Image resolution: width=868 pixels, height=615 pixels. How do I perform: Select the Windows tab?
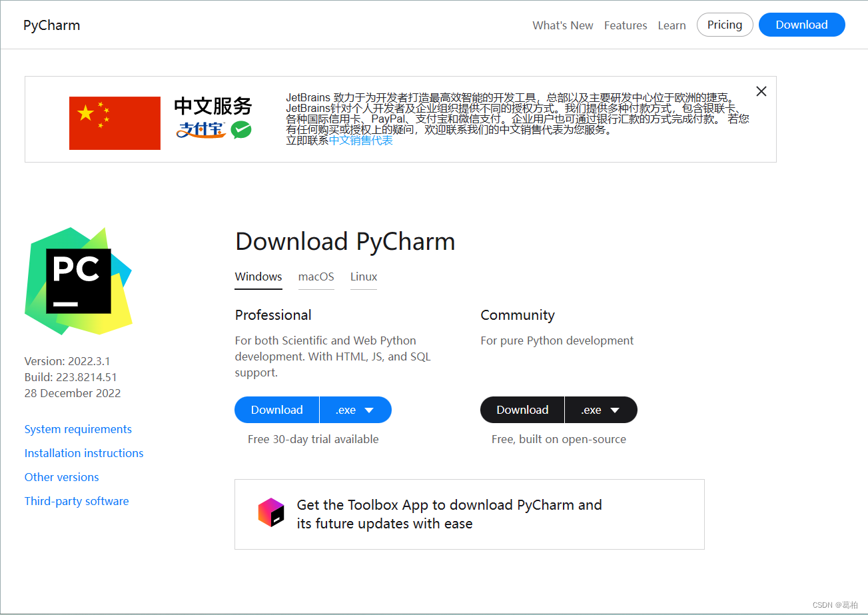tap(258, 277)
